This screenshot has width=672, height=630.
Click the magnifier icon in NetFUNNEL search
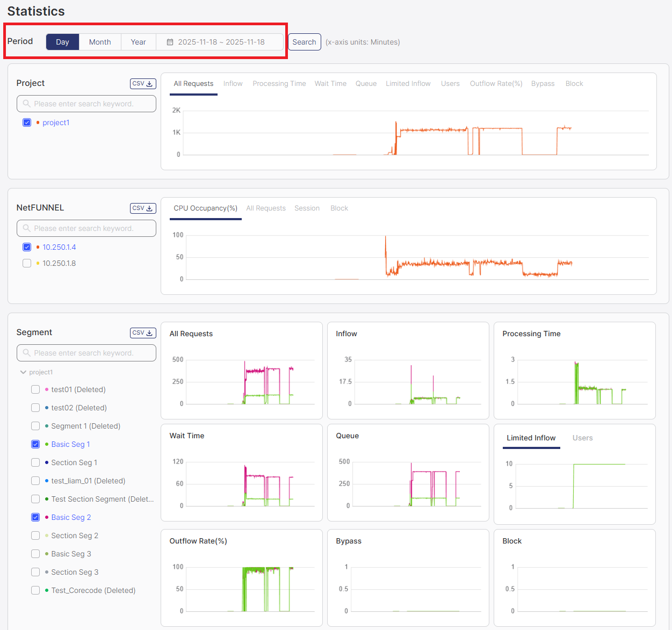tap(26, 228)
